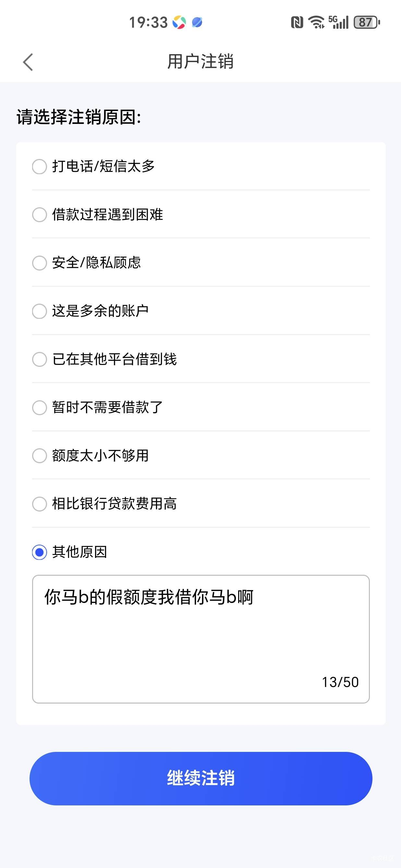Tap the 用户注销 page title
This screenshot has height=868, width=401.
point(200,62)
